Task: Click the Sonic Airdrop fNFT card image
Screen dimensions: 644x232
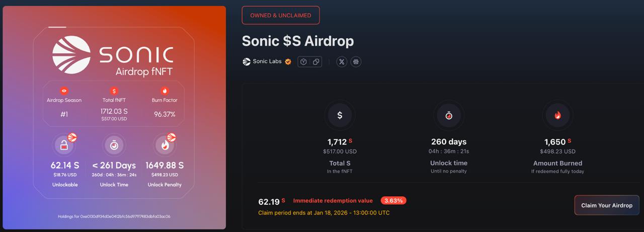Action: pyautogui.click(x=114, y=118)
